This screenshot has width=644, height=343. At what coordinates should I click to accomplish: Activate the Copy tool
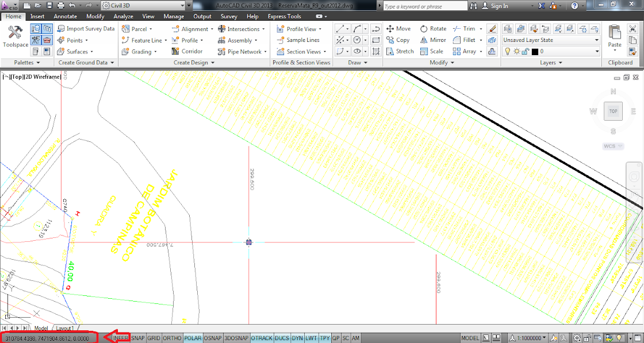pos(398,40)
